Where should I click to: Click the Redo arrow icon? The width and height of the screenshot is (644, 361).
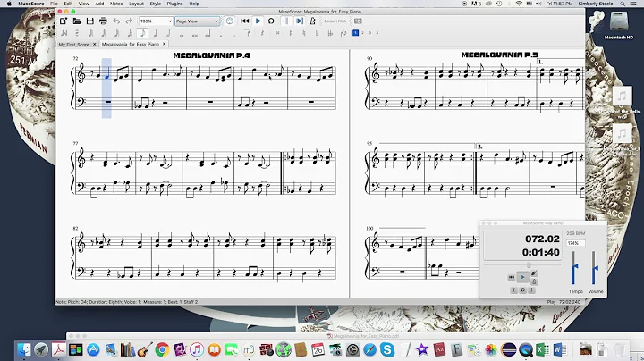click(x=129, y=21)
